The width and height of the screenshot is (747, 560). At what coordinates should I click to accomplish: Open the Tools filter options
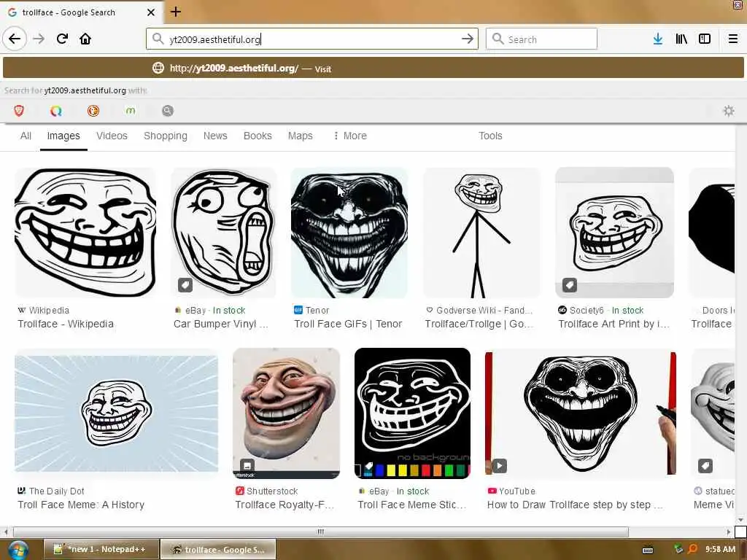pyautogui.click(x=490, y=136)
